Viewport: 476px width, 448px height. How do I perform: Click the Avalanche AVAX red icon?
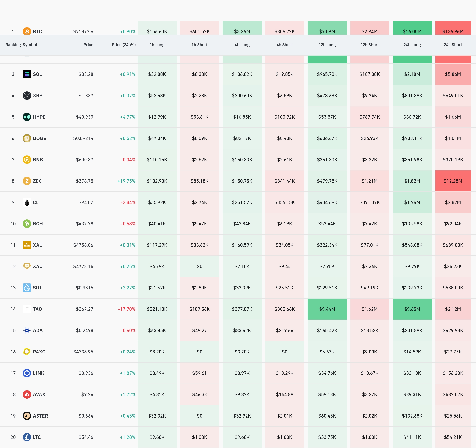(x=27, y=394)
